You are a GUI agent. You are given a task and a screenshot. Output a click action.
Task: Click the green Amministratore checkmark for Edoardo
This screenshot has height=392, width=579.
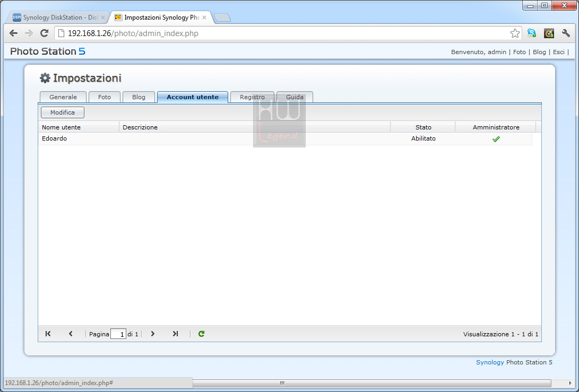tap(496, 139)
